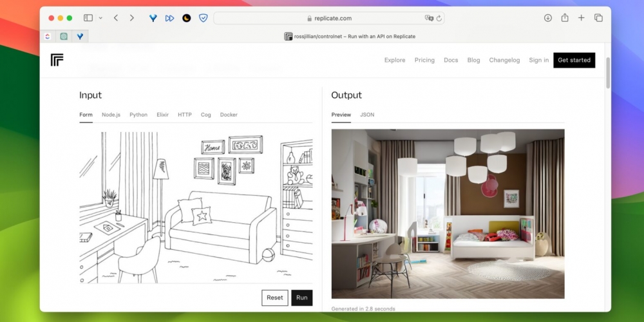Open the sidebar options dropdown arrow

point(100,18)
